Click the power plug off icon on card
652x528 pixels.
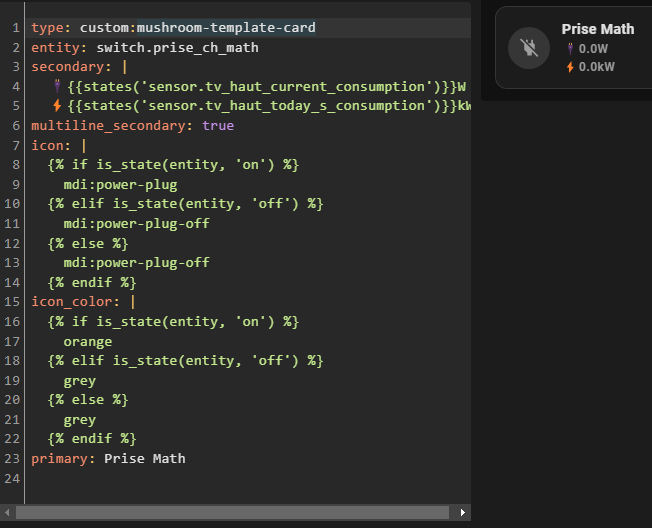(x=529, y=48)
